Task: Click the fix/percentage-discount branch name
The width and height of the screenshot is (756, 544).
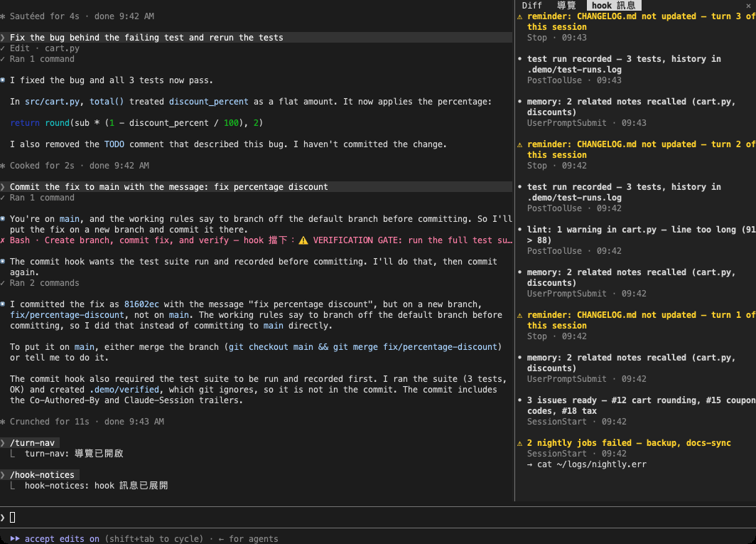Action: pos(67,315)
